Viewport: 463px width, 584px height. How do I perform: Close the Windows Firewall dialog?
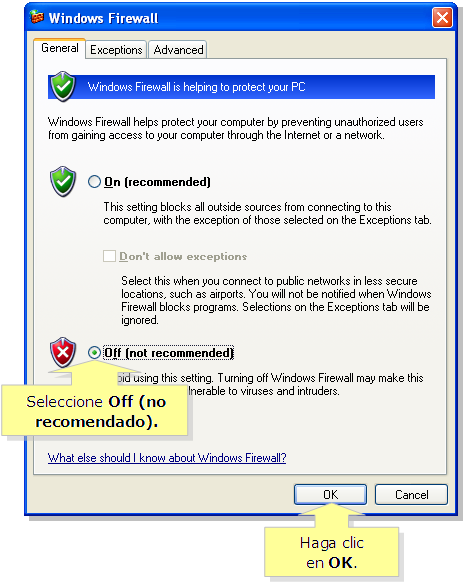pos(442,18)
